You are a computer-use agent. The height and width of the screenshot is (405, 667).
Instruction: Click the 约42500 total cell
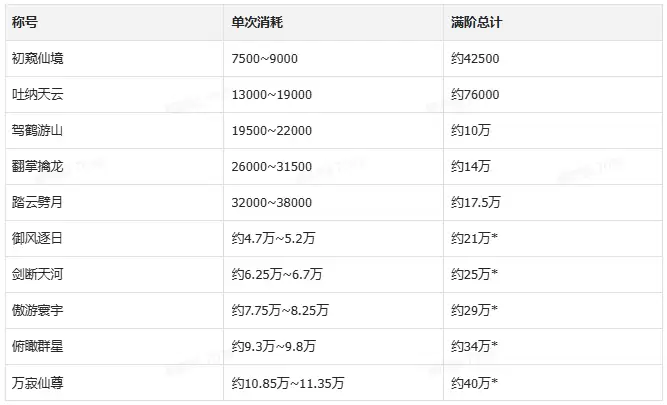pyautogui.click(x=553, y=59)
